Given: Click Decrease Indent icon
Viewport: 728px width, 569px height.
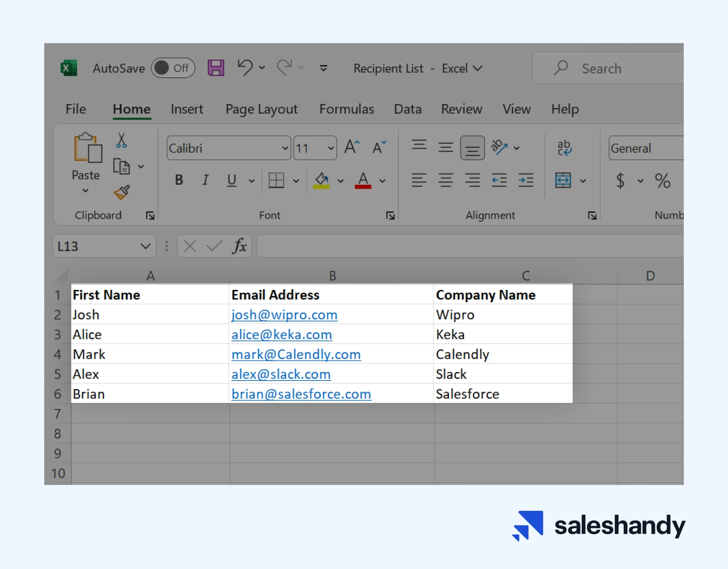Looking at the screenshot, I should 499,180.
